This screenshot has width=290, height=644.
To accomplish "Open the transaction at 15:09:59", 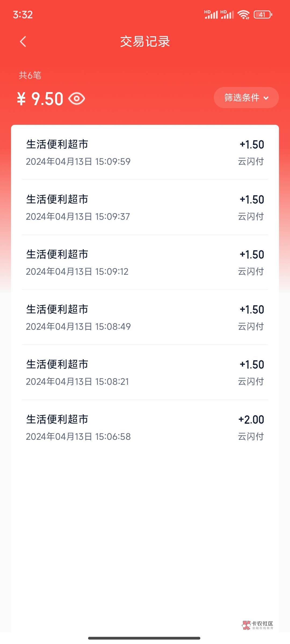I will point(145,152).
